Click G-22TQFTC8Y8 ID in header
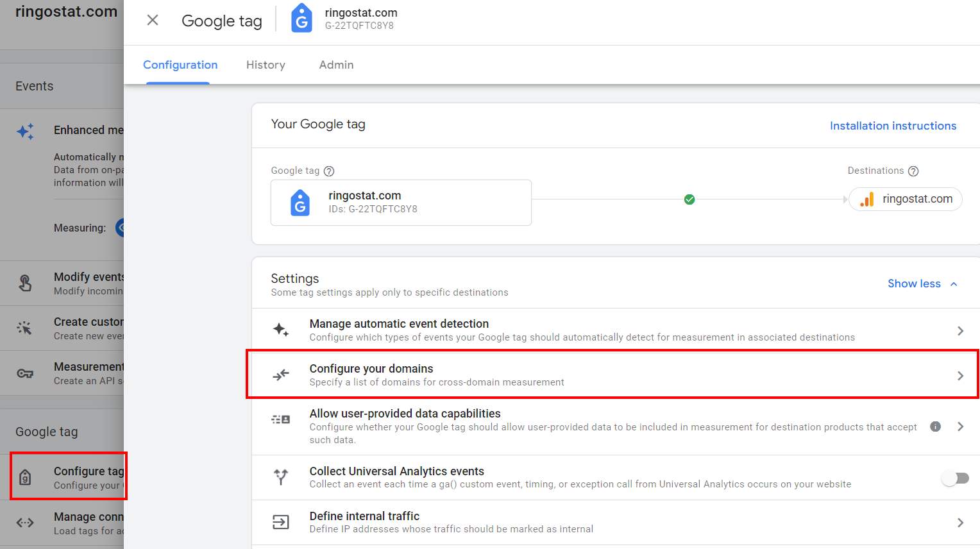The width and height of the screenshot is (980, 549). (359, 26)
